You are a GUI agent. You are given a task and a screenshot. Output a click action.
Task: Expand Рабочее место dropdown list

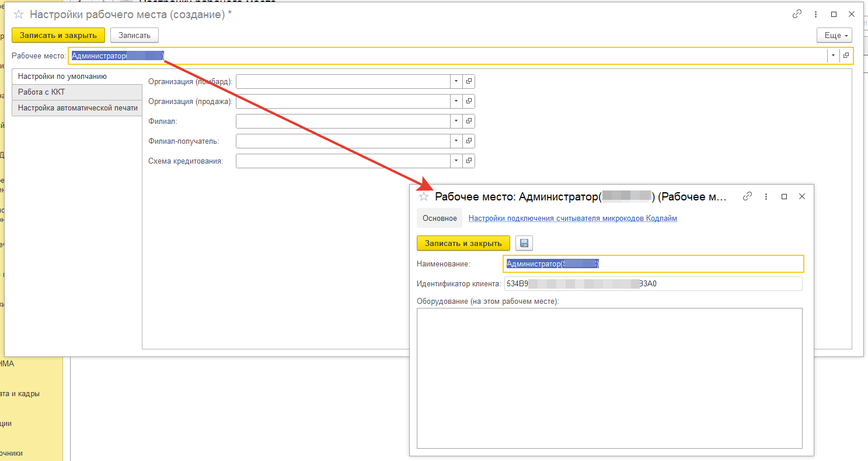click(833, 56)
